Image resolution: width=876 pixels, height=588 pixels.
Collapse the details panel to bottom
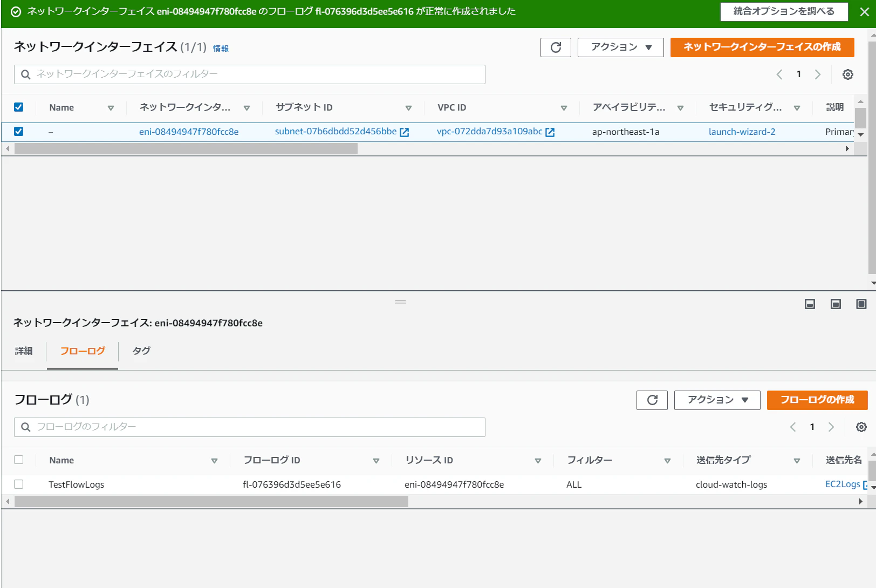[810, 304]
